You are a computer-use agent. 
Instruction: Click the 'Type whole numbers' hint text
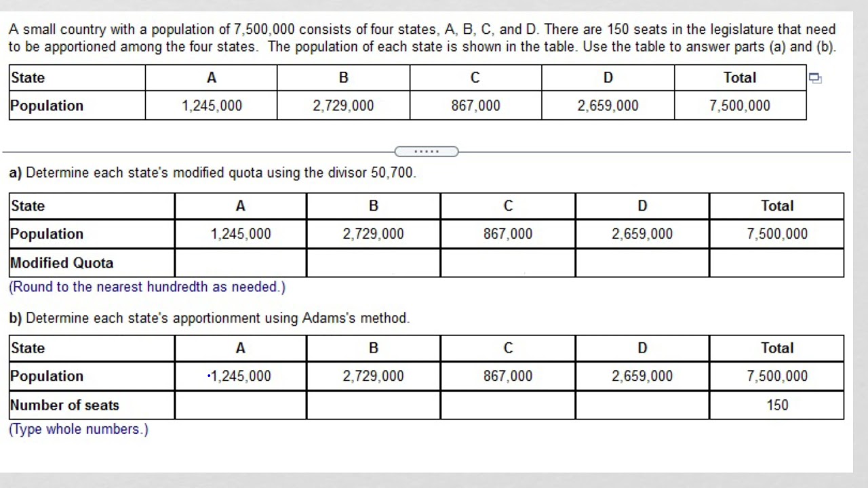pos(79,429)
